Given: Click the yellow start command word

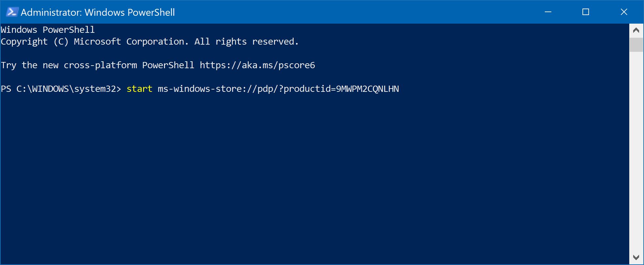Looking at the screenshot, I should (139, 89).
